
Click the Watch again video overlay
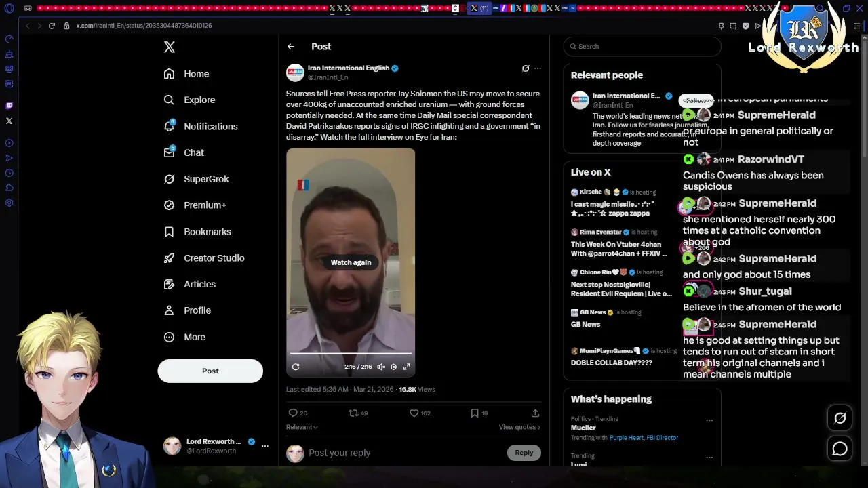[351, 262]
